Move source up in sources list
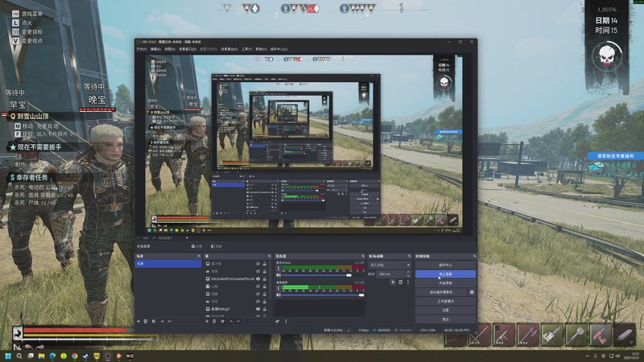The height and width of the screenshot is (362, 644). [x=231, y=321]
